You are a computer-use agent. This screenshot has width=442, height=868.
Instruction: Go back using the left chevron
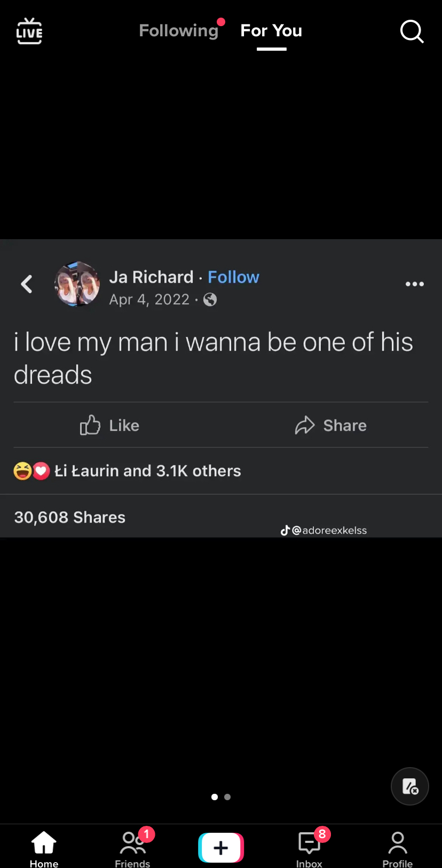point(27,284)
